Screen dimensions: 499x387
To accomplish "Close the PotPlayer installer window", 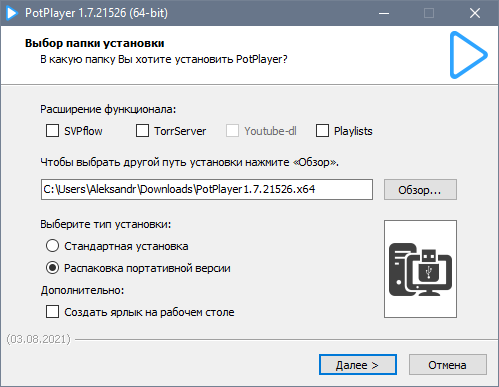I will click(x=475, y=13).
